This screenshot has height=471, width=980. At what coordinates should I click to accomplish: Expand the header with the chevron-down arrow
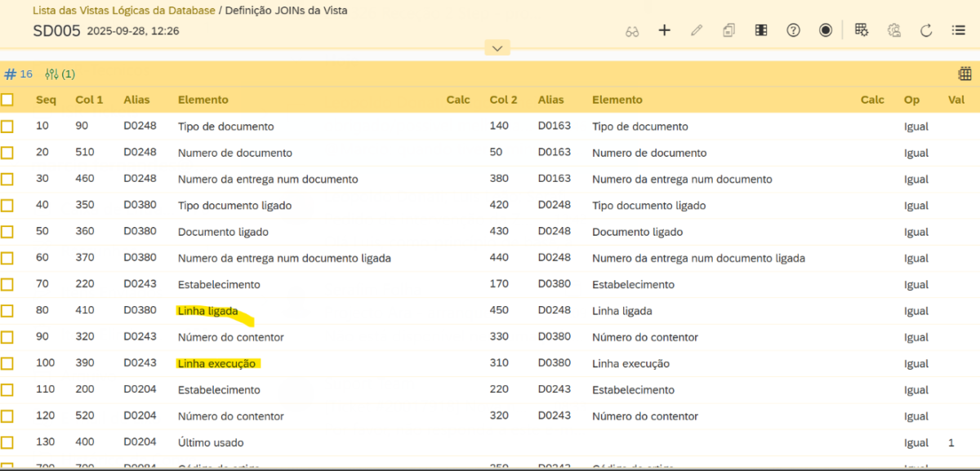[497, 48]
